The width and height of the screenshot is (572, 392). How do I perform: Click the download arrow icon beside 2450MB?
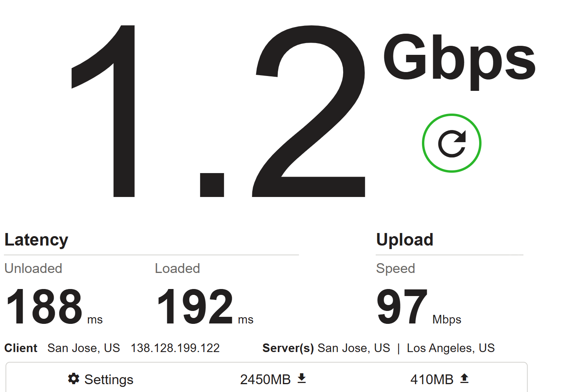coord(302,378)
